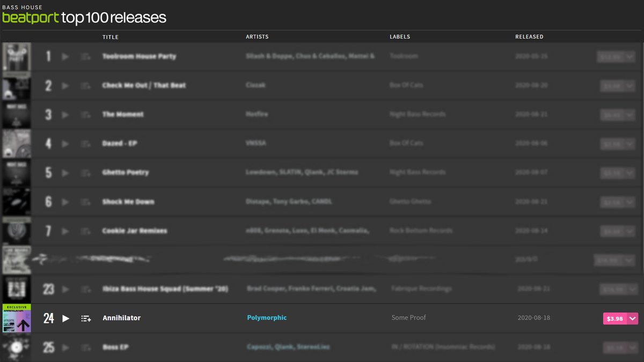The height and width of the screenshot is (362, 644).
Task: Click the TITLE column header
Action: click(111, 37)
